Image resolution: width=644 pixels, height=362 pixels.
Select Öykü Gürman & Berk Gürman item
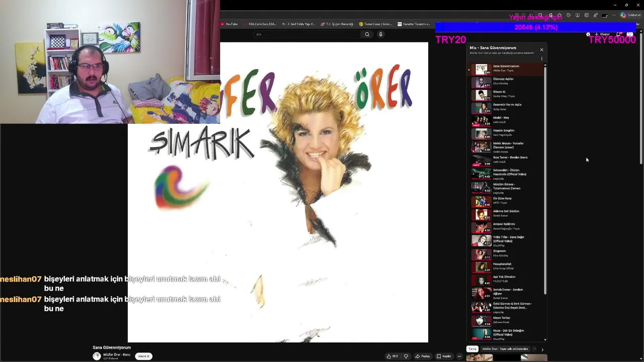506,307
